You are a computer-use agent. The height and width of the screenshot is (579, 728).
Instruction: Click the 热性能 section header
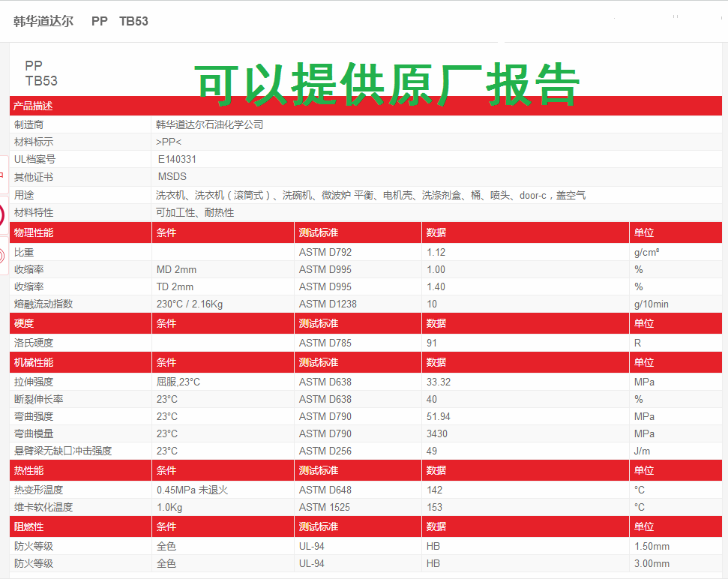pyautogui.click(x=28, y=470)
